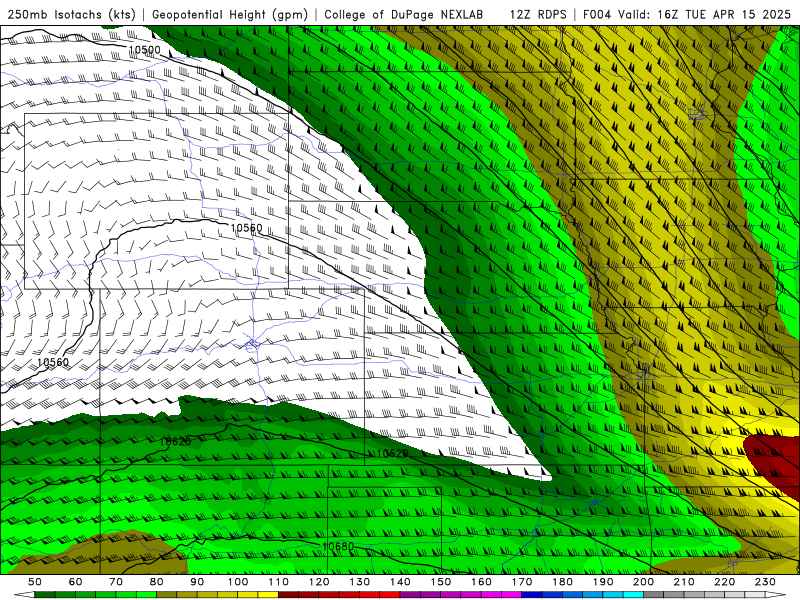Click the '50' value on the color scale
This screenshot has width=800, height=600.
pyautogui.click(x=35, y=582)
